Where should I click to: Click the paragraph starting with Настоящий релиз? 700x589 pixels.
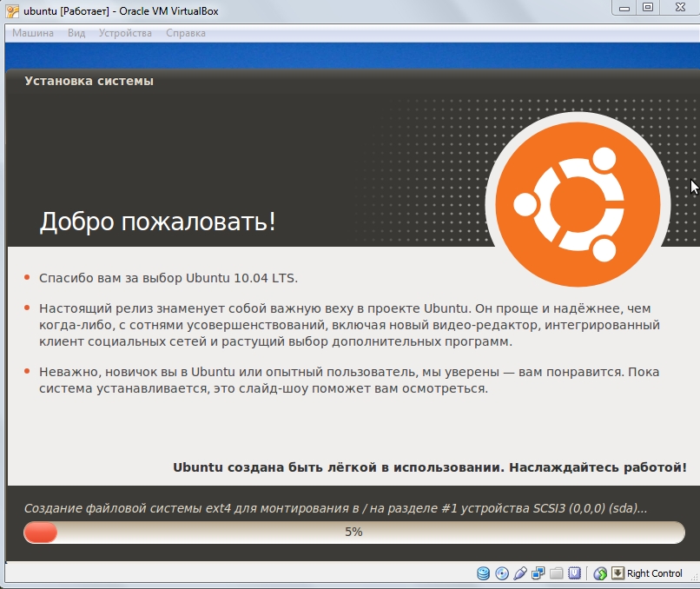[x=349, y=325]
